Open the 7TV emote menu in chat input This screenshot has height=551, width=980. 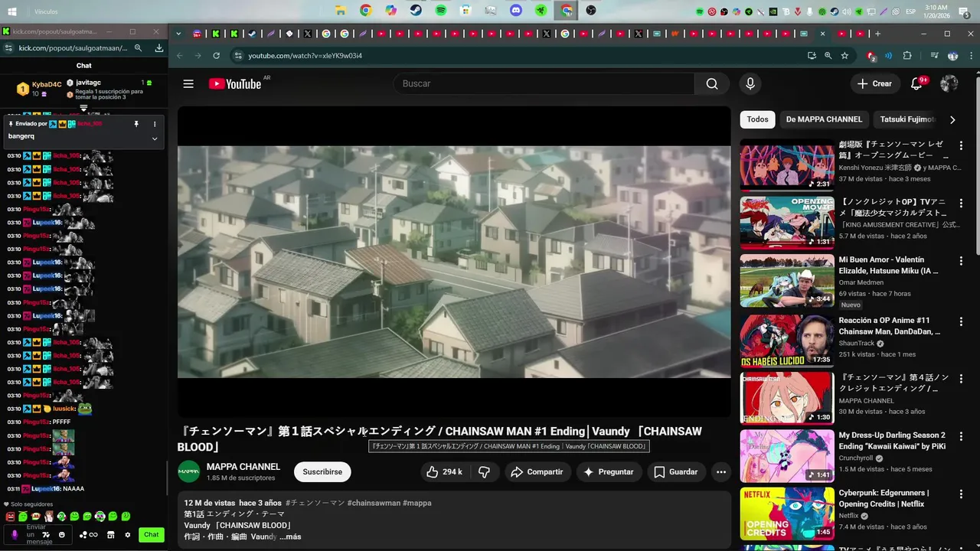point(45,534)
